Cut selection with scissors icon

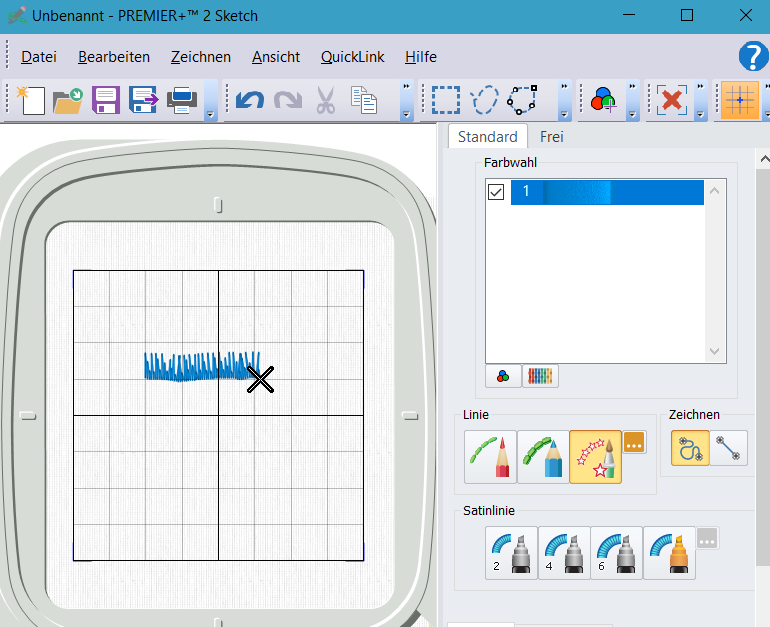326,100
